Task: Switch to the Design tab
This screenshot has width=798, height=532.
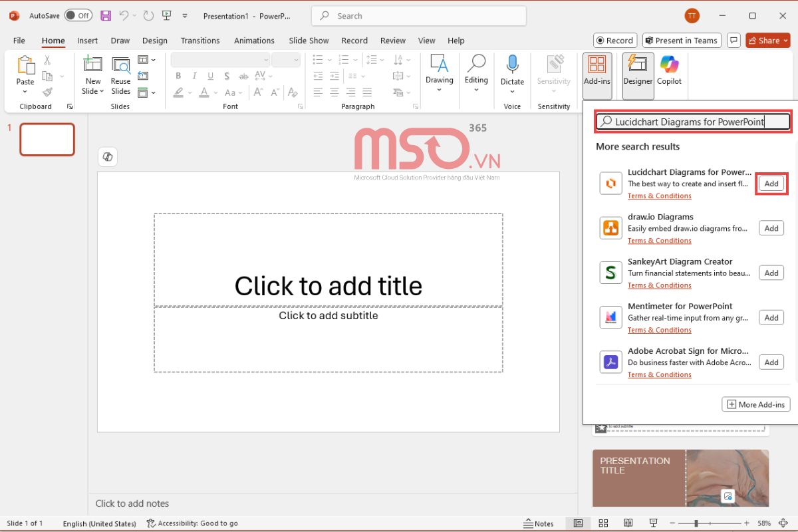Action: (155, 41)
